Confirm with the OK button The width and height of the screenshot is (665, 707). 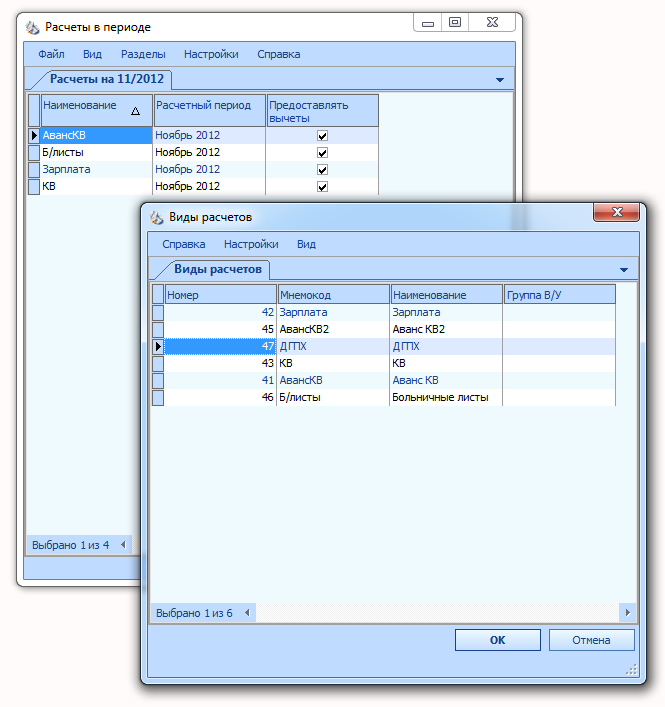497,640
